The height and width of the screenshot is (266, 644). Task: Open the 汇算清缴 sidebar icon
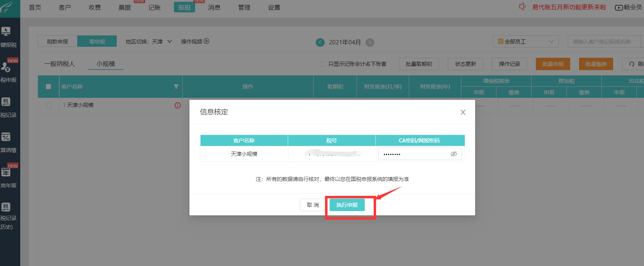[6, 137]
